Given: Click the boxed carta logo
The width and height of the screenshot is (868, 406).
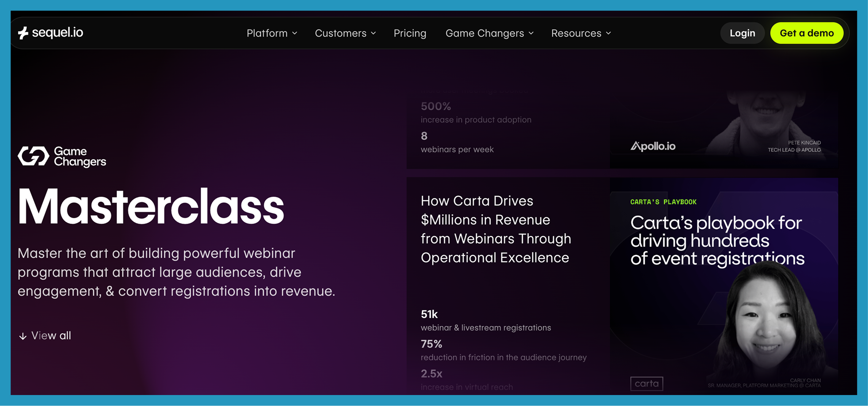Looking at the screenshot, I should pos(647,383).
